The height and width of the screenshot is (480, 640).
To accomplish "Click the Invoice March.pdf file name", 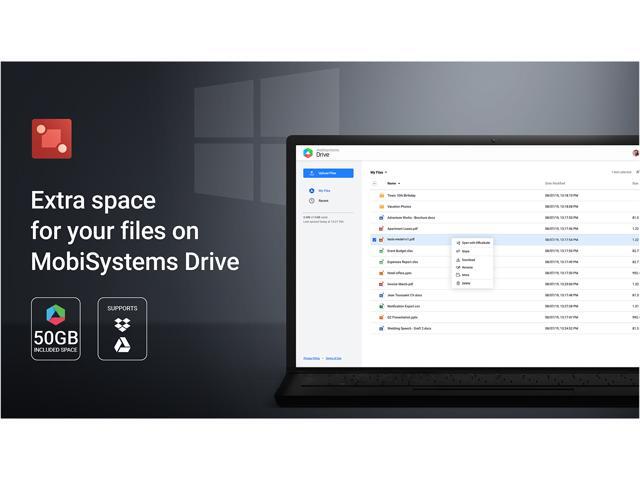I will pyautogui.click(x=400, y=284).
